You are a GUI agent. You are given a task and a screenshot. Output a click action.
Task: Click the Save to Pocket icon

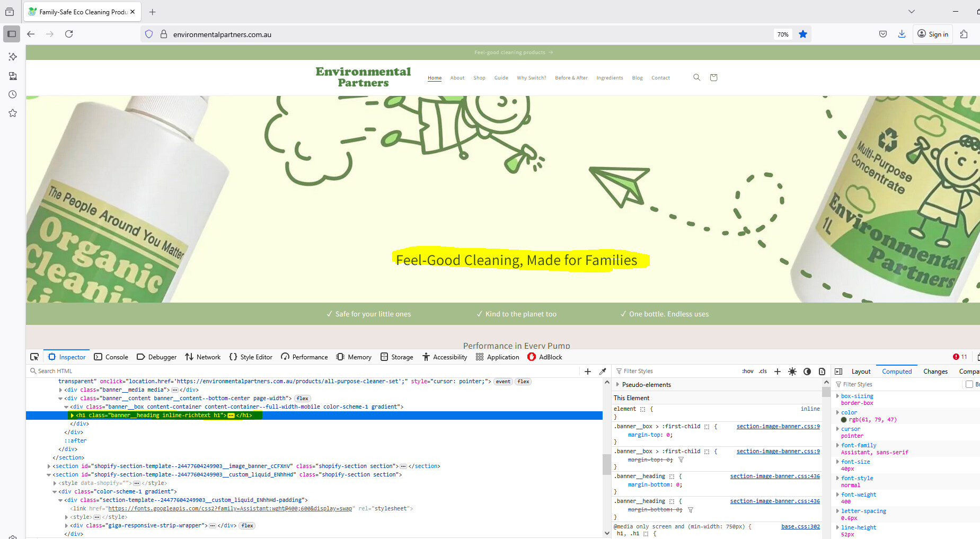tap(883, 34)
